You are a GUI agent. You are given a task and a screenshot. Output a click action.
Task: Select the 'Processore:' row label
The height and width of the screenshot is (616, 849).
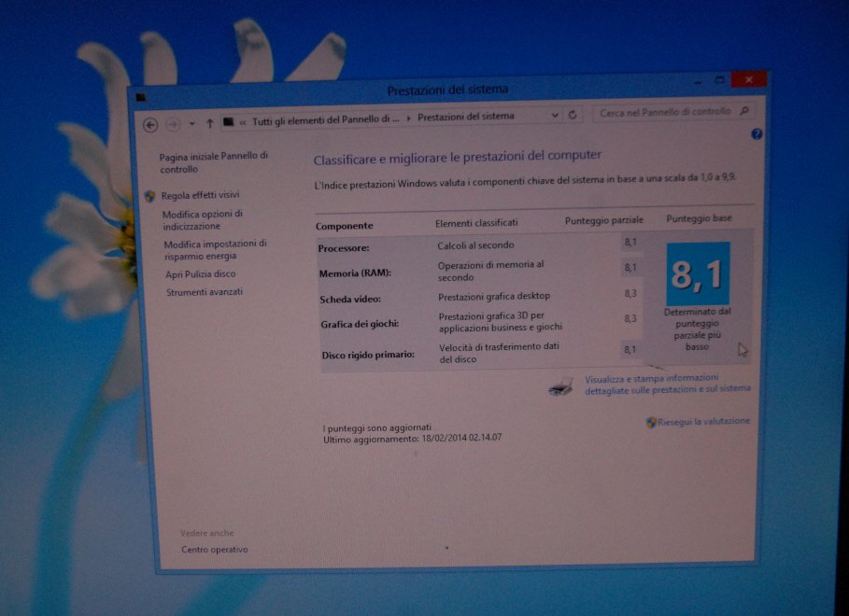pos(344,248)
